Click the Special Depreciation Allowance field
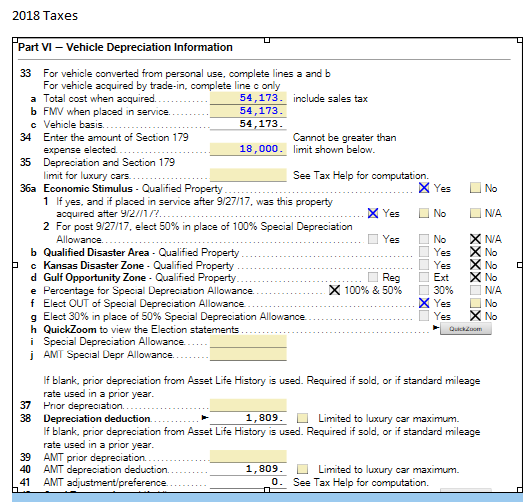 pyautogui.click(x=248, y=341)
